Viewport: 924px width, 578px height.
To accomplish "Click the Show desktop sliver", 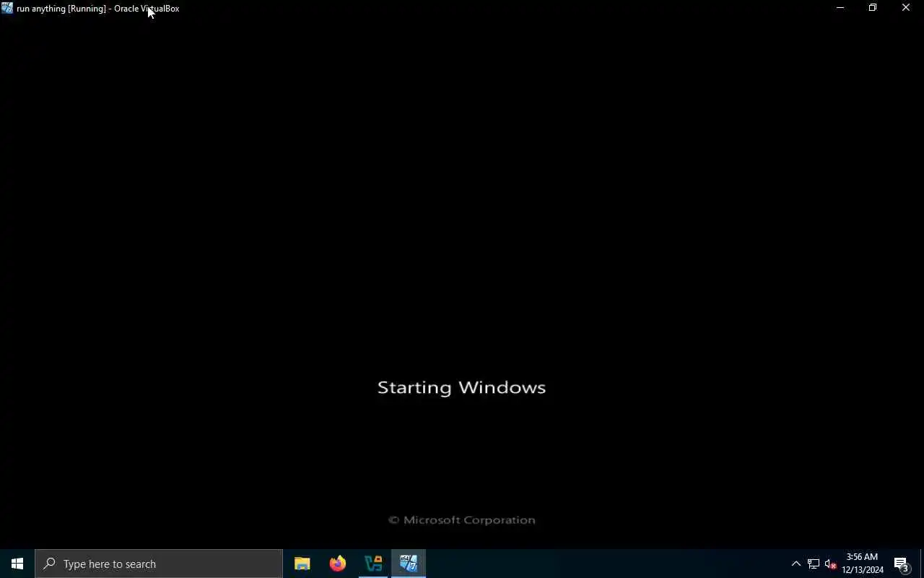I will [922, 564].
